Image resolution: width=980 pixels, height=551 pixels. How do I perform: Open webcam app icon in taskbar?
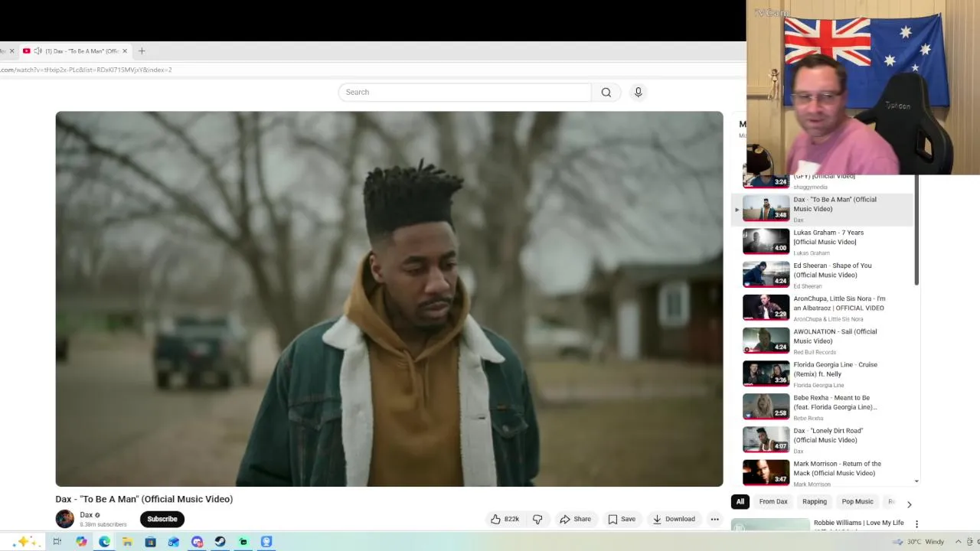click(266, 542)
